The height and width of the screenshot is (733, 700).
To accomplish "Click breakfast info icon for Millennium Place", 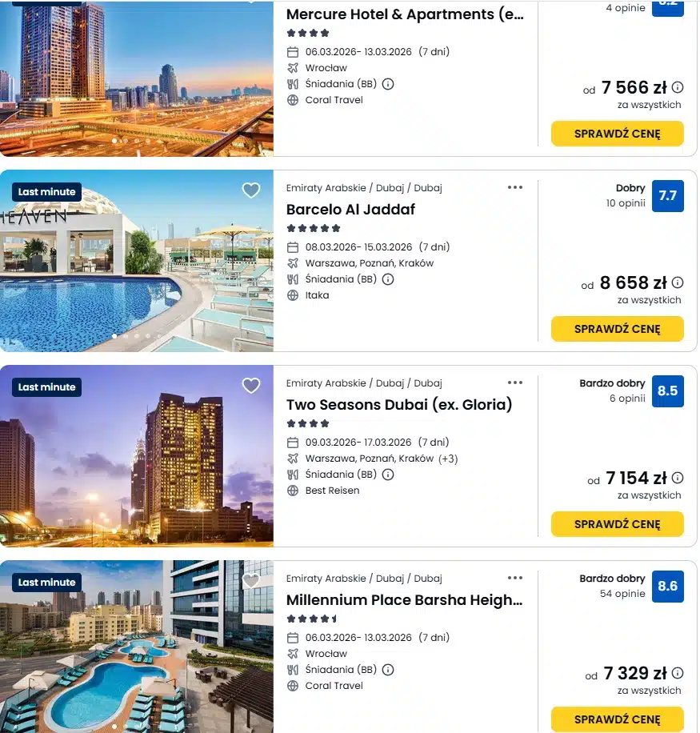I will (388, 670).
